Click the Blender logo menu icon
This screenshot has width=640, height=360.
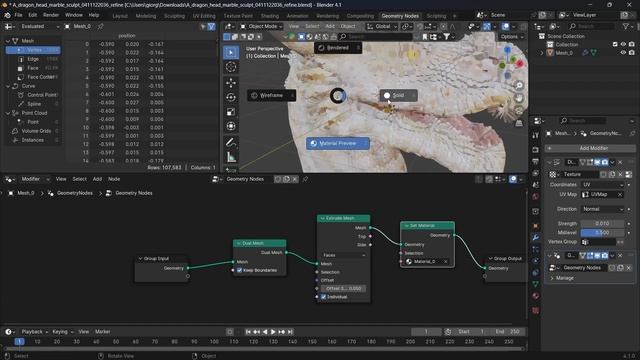pos(7,15)
